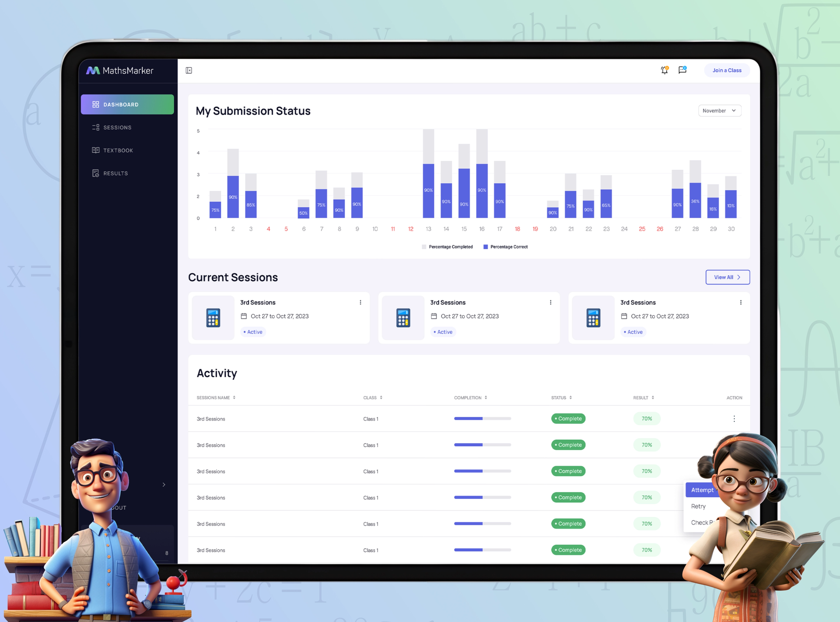Click day 25 label on chart axis
The height and width of the screenshot is (622, 840).
[x=642, y=229]
